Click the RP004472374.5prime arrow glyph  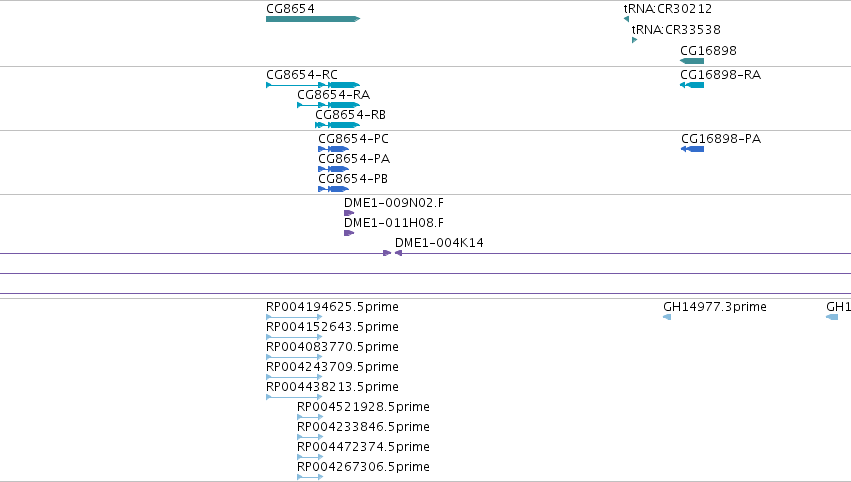click(x=310, y=458)
